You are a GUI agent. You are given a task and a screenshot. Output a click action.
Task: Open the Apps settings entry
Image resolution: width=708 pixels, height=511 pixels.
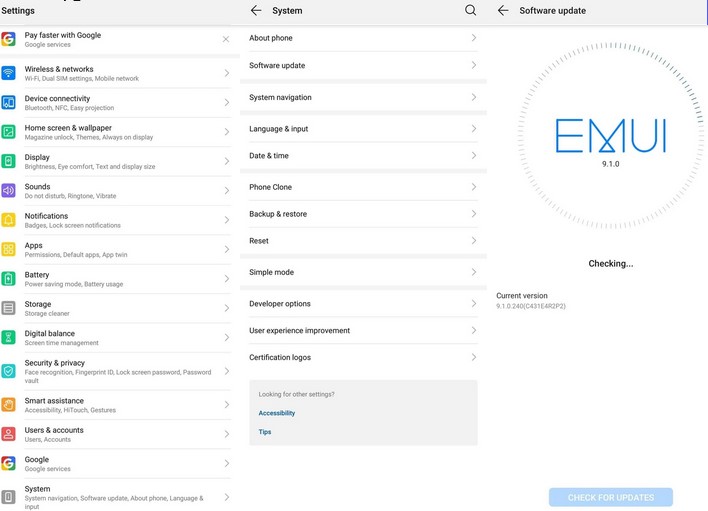point(116,249)
